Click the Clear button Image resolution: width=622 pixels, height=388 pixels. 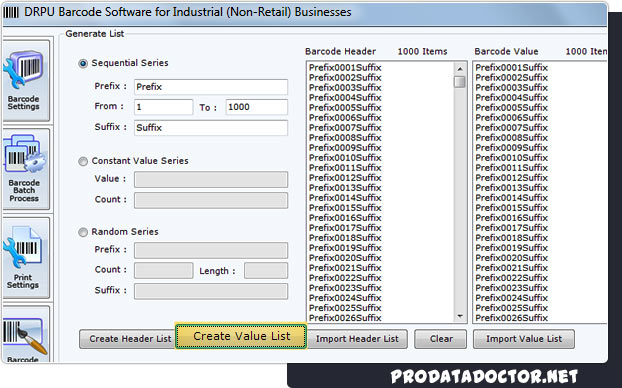point(440,339)
